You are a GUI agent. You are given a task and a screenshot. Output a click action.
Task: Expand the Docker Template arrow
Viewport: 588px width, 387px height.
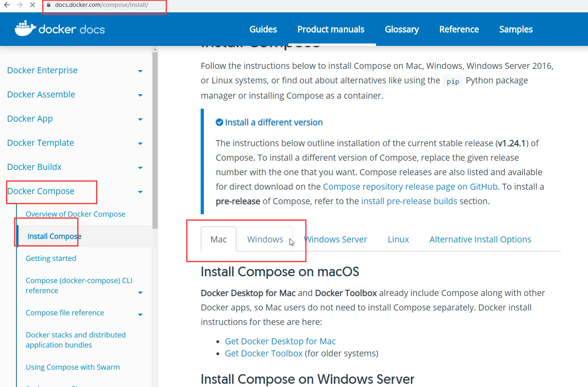pos(140,144)
